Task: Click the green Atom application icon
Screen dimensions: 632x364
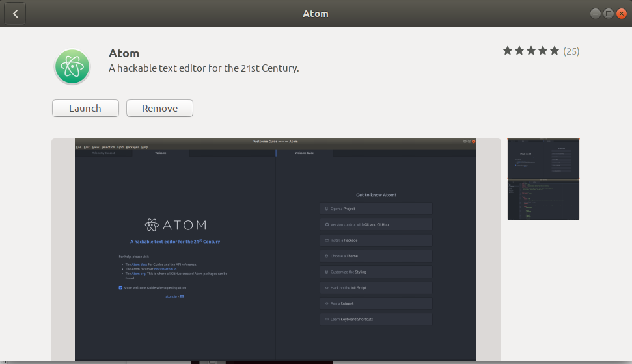Action: tap(72, 66)
